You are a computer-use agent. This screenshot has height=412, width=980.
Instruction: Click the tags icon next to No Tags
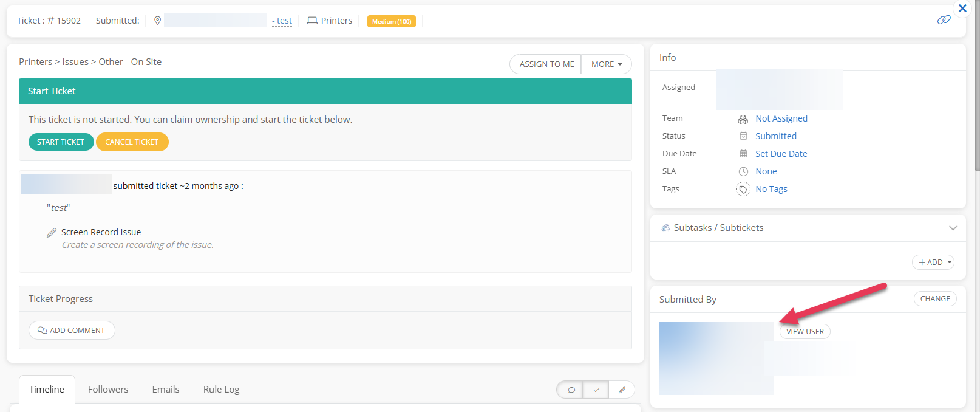(743, 189)
